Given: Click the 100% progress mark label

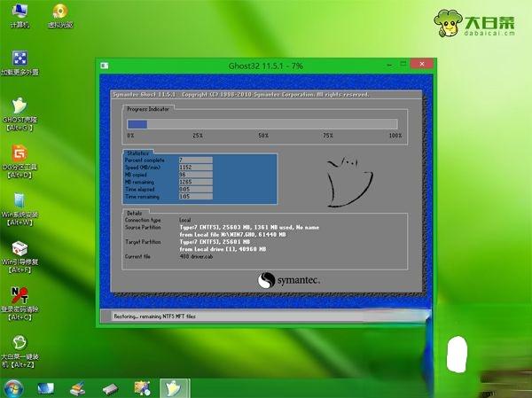Looking at the screenshot, I should click(395, 136).
